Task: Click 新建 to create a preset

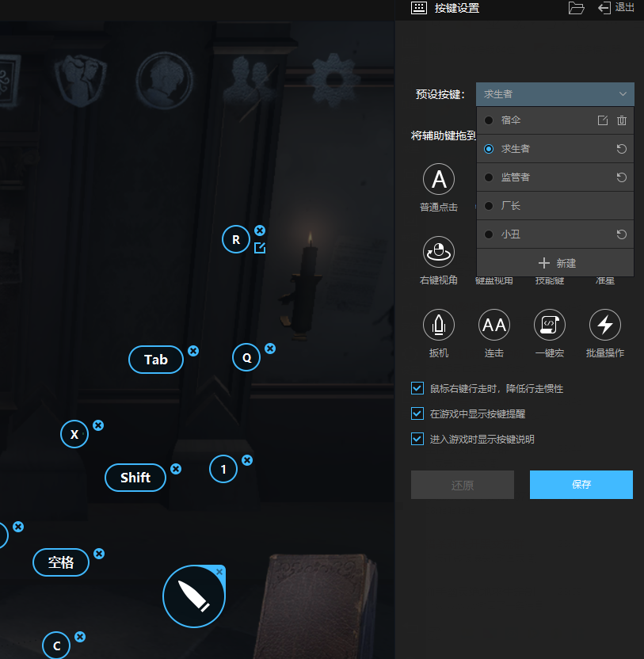Action: pos(556,263)
